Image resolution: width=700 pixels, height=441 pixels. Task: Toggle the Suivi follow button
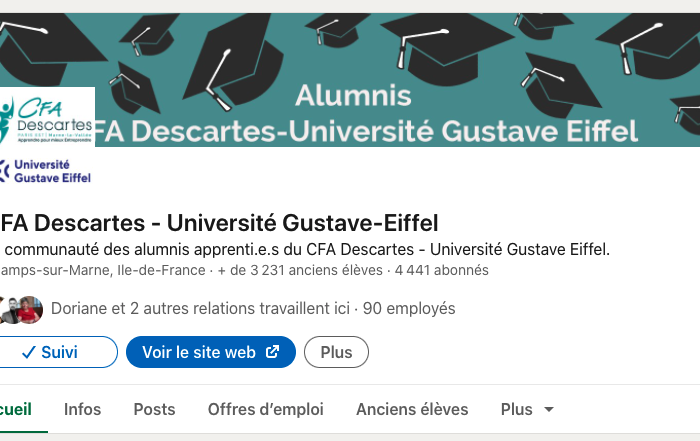pos(50,352)
